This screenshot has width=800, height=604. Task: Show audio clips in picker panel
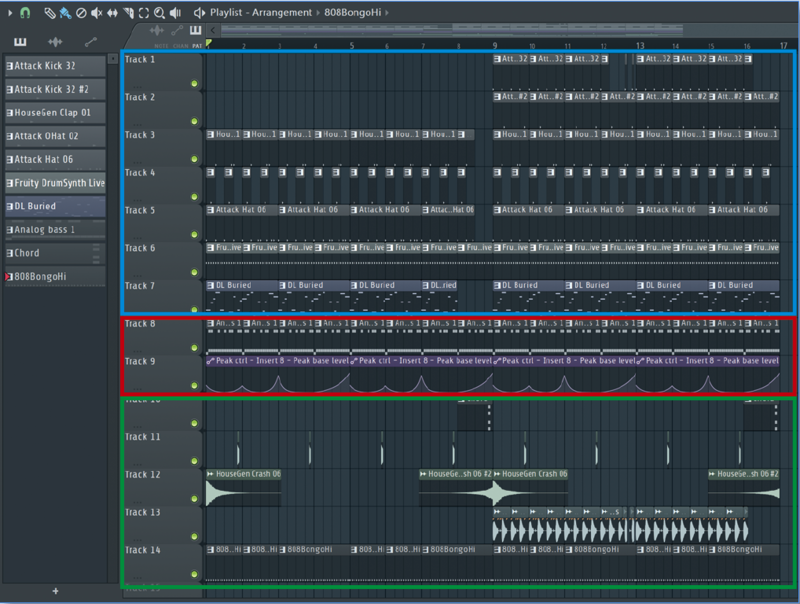click(x=55, y=42)
